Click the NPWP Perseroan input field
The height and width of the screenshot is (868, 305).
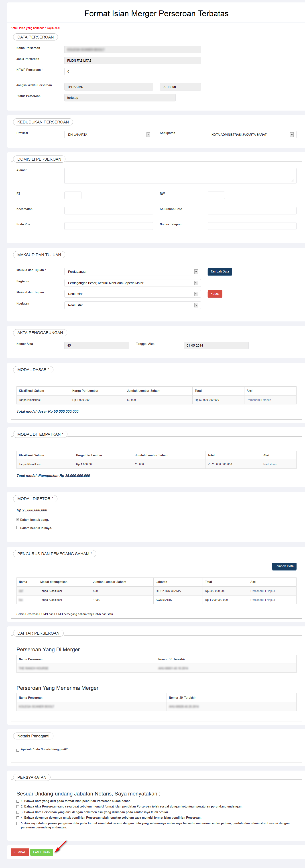point(108,71)
